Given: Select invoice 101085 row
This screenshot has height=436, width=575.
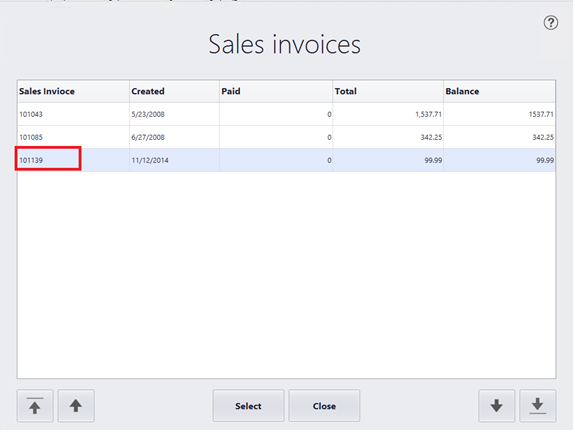Looking at the screenshot, I should 286,137.
